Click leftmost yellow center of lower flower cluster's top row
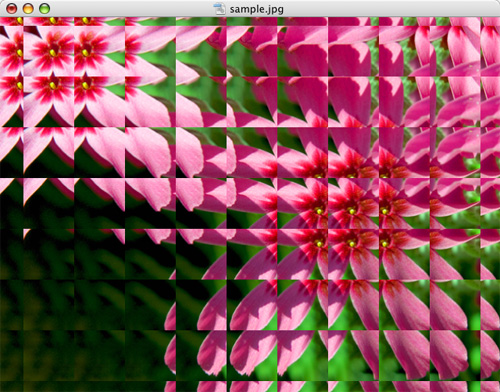This screenshot has height=392, width=500. (x=319, y=211)
